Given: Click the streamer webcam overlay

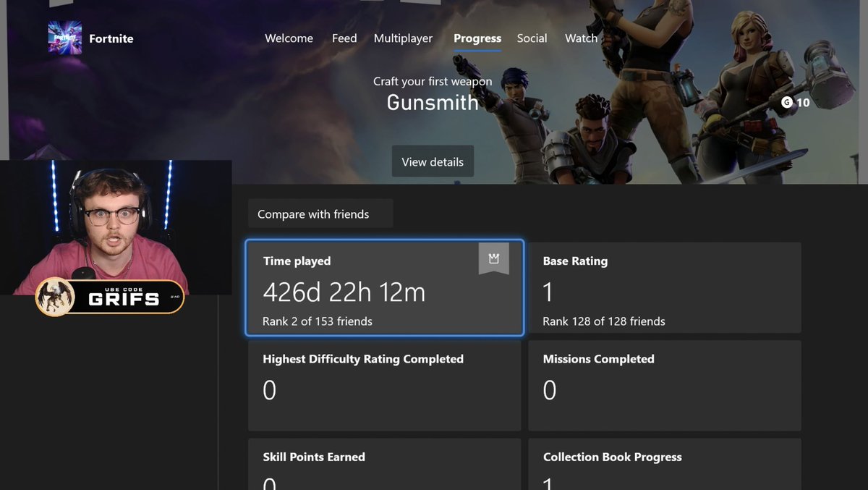Looking at the screenshot, I should pyautogui.click(x=116, y=227).
